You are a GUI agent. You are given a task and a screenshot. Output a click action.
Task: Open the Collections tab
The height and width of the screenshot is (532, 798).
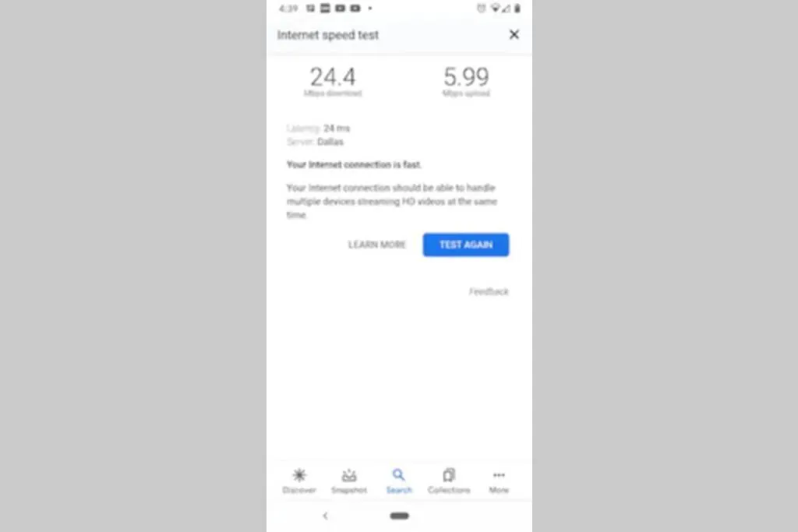pos(449,481)
